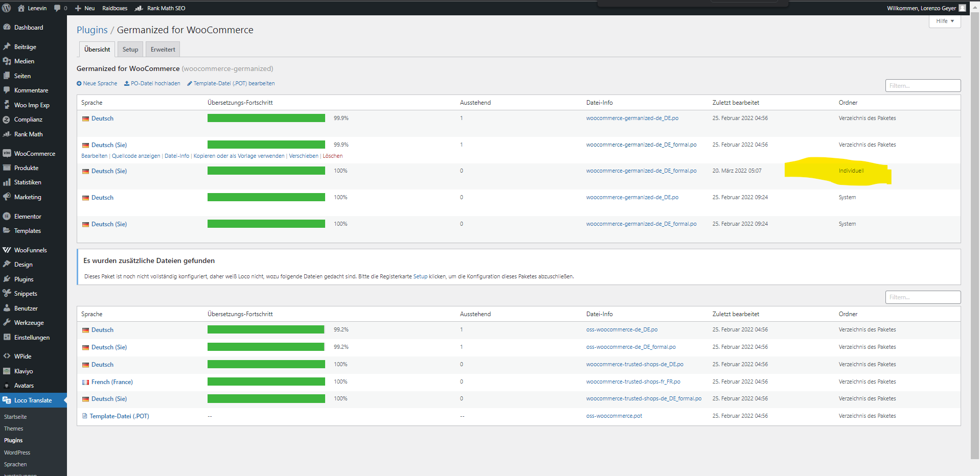Image resolution: width=980 pixels, height=476 pixels.
Task: Click the PO-Datei hochladen upload icon
Action: coord(127,83)
